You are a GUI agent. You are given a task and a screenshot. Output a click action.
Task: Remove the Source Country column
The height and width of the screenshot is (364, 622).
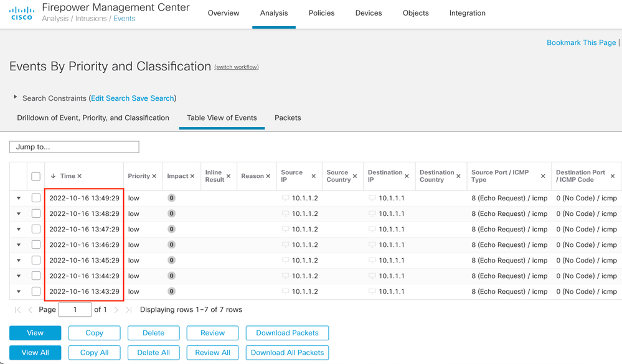(x=355, y=176)
